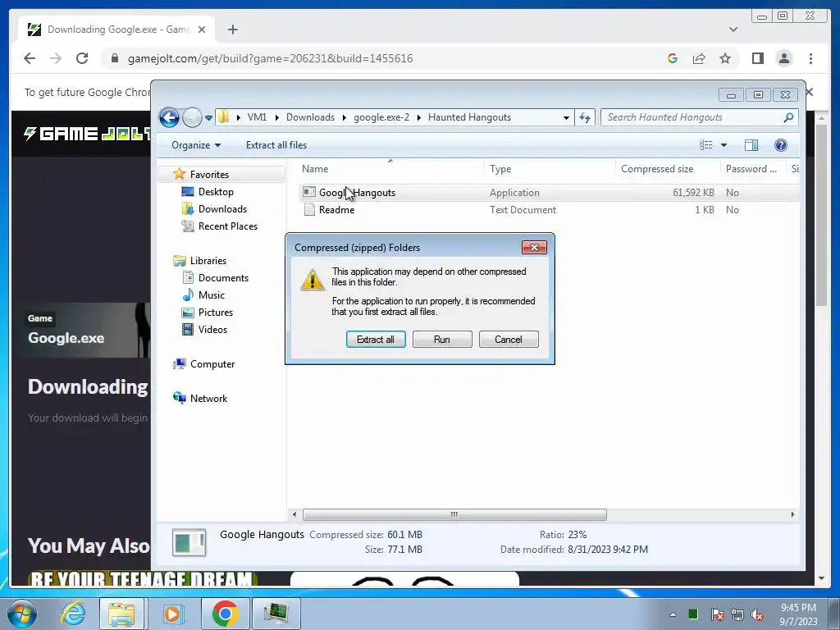Open Chrome side panel icon
Image resolution: width=840 pixels, height=630 pixels.
tap(757, 58)
